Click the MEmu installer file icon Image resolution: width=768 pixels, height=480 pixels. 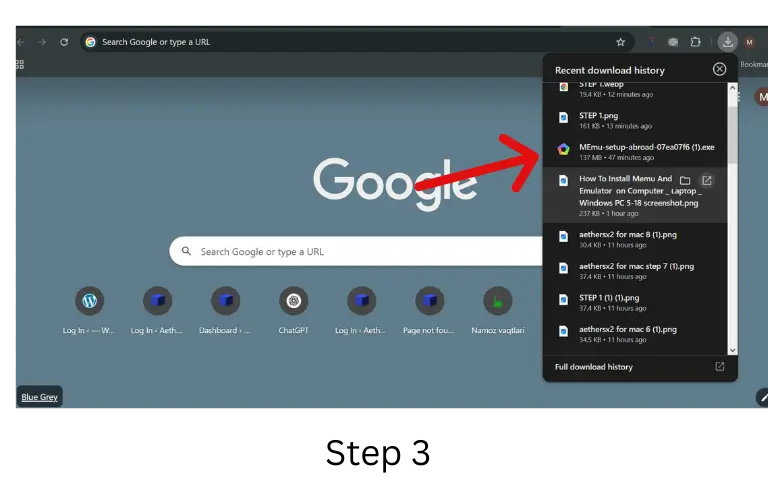[x=563, y=149]
